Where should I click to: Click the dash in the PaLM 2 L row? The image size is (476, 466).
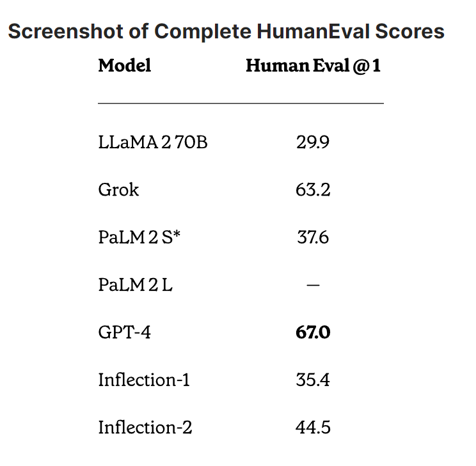pyautogui.click(x=313, y=285)
